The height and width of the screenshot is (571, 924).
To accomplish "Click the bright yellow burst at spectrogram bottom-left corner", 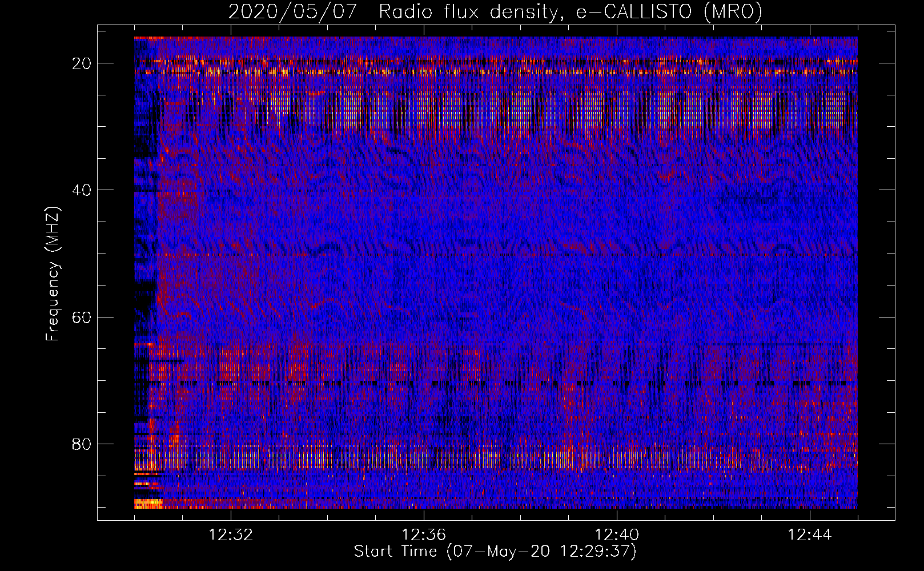I will tap(148, 503).
